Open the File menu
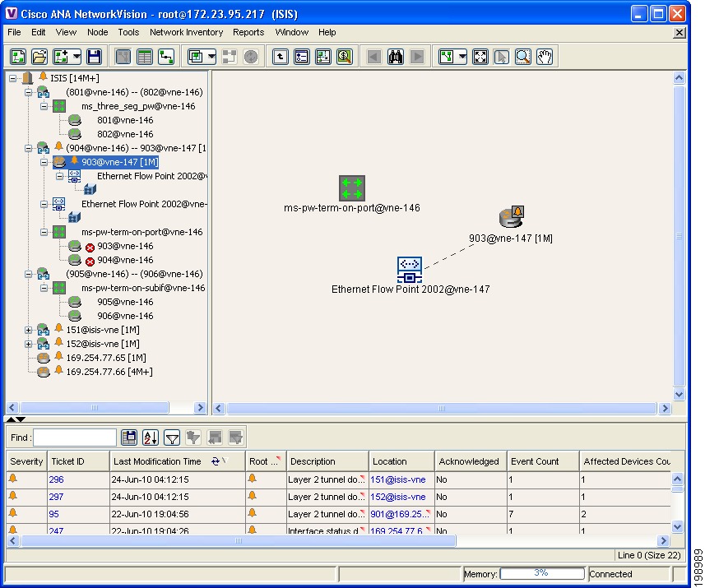The image size is (705, 588). [14, 32]
